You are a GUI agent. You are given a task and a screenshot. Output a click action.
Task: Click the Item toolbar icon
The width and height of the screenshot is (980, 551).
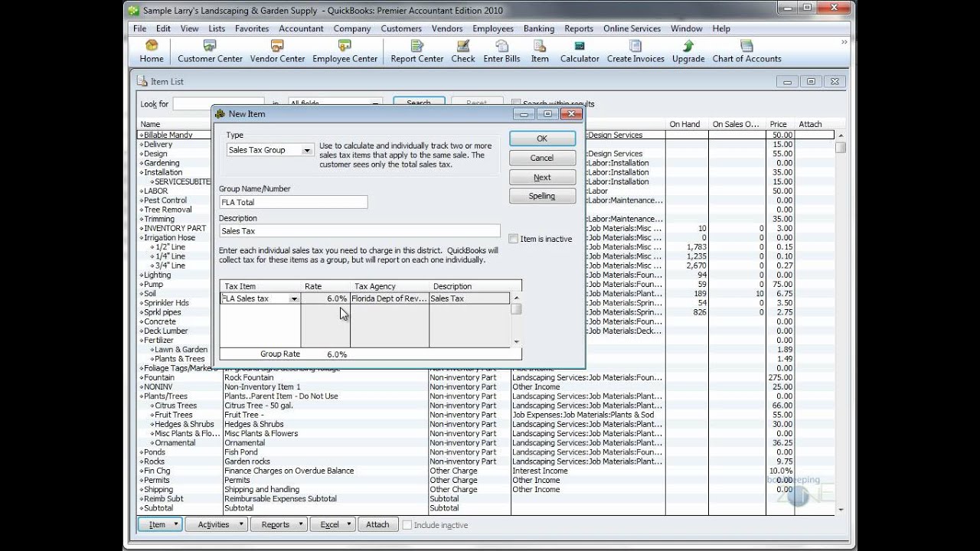click(x=540, y=51)
